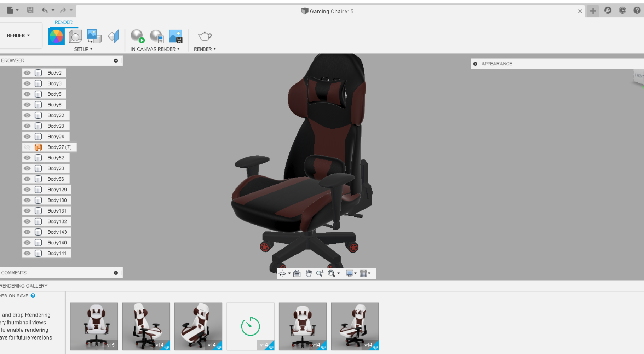Select Body132 in the browser tree

point(57,221)
